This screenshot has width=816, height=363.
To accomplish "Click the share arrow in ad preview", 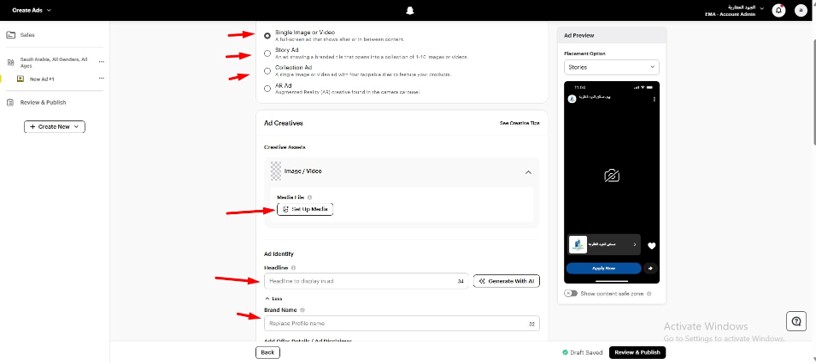I will [x=651, y=268].
